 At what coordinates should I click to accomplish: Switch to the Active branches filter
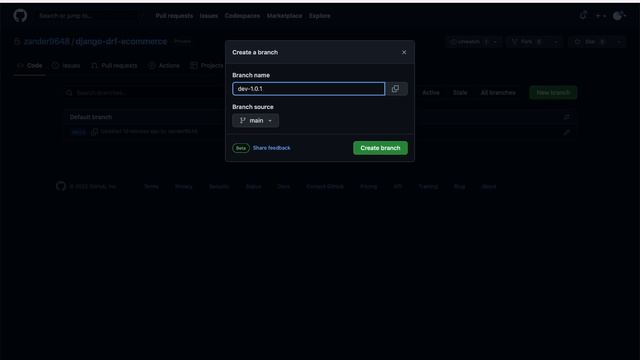[431, 93]
